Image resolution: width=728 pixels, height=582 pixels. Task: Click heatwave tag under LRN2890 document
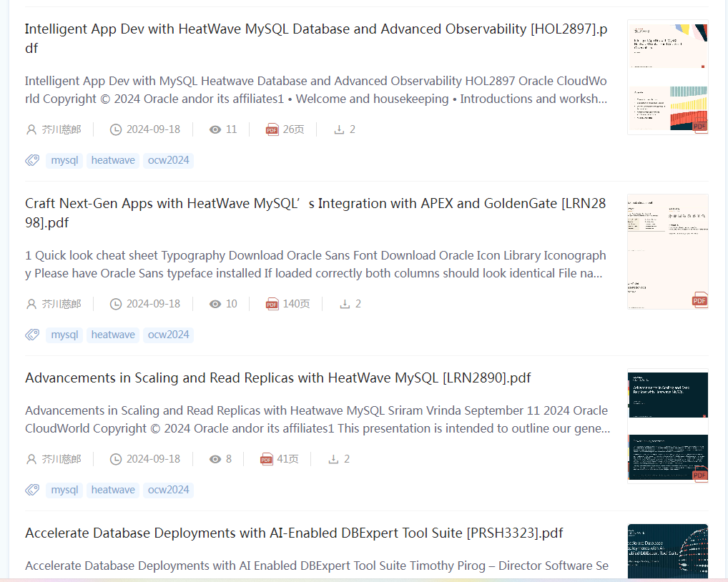[113, 490]
